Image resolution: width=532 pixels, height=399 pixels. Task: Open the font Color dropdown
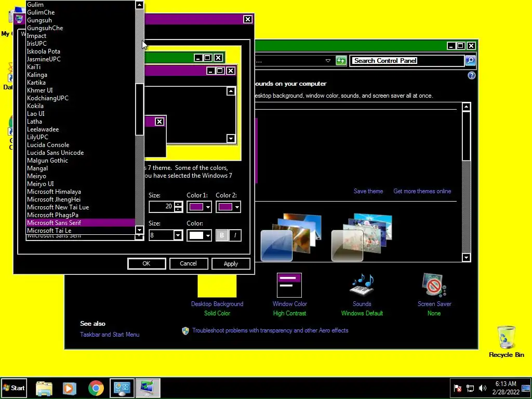click(199, 235)
